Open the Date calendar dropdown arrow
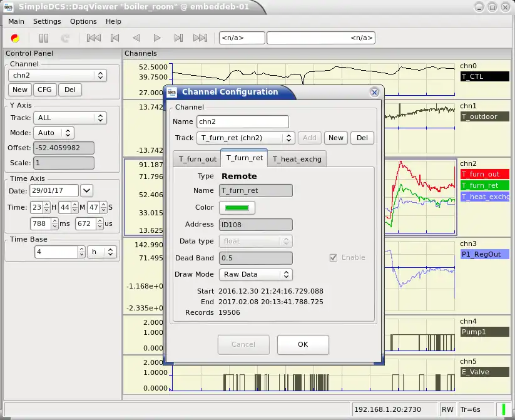The width and height of the screenshot is (515, 420). coord(86,190)
